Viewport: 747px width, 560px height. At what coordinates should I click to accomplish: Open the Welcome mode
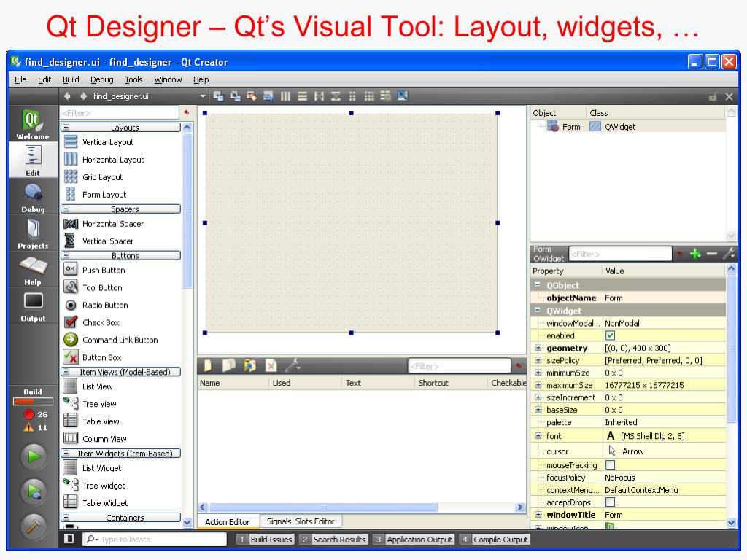[x=32, y=124]
